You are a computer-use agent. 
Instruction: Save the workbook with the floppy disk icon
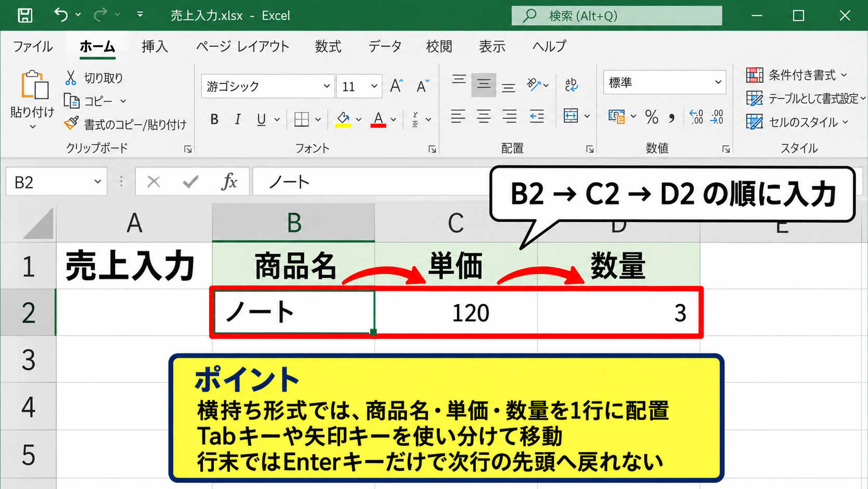25,15
